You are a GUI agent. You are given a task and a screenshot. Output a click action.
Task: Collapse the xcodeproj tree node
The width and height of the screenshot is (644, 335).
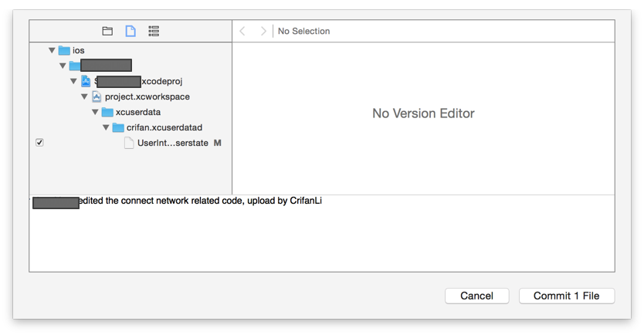tap(73, 81)
